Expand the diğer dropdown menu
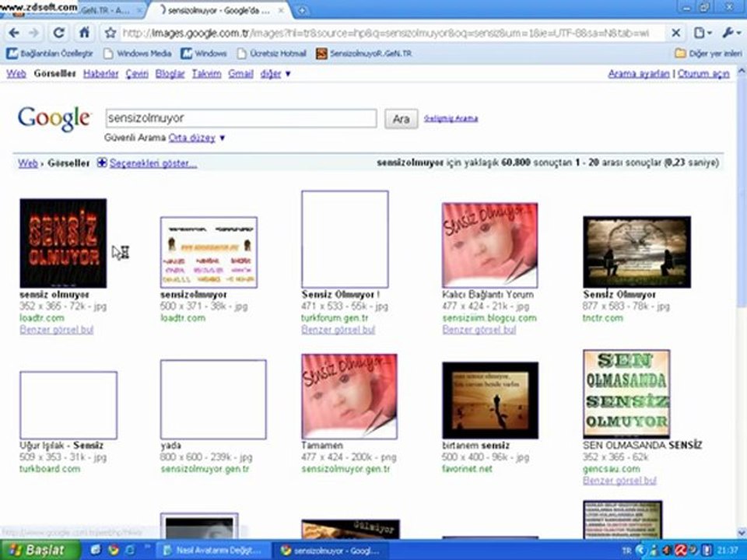This screenshot has width=747, height=560. [x=275, y=74]
